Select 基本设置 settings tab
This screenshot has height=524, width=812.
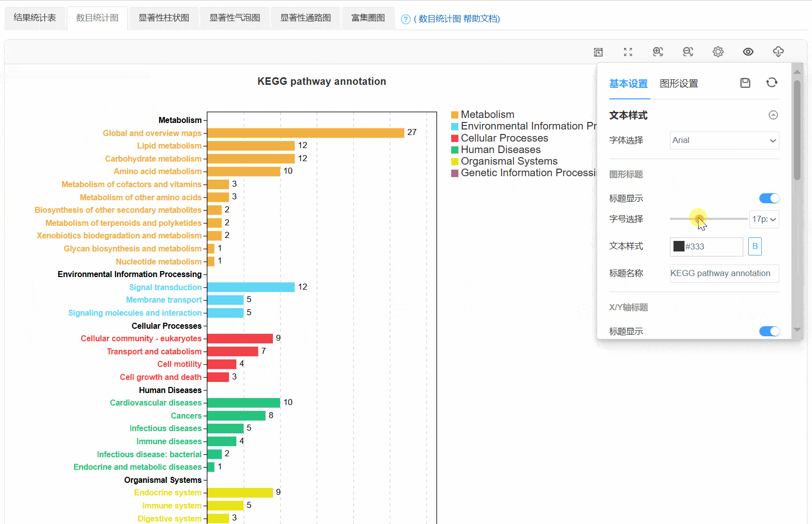628,84
